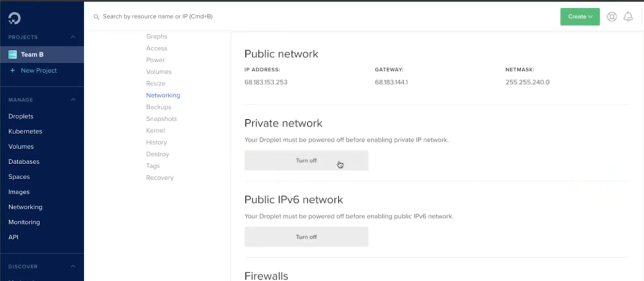Go to Kubernetes in the sidebar
This screenshot has height=281, width=644.
pyautogui.click(x=25, y=131)
